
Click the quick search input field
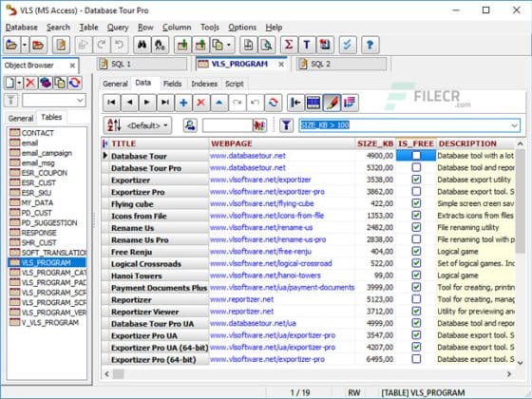(227, 125)
